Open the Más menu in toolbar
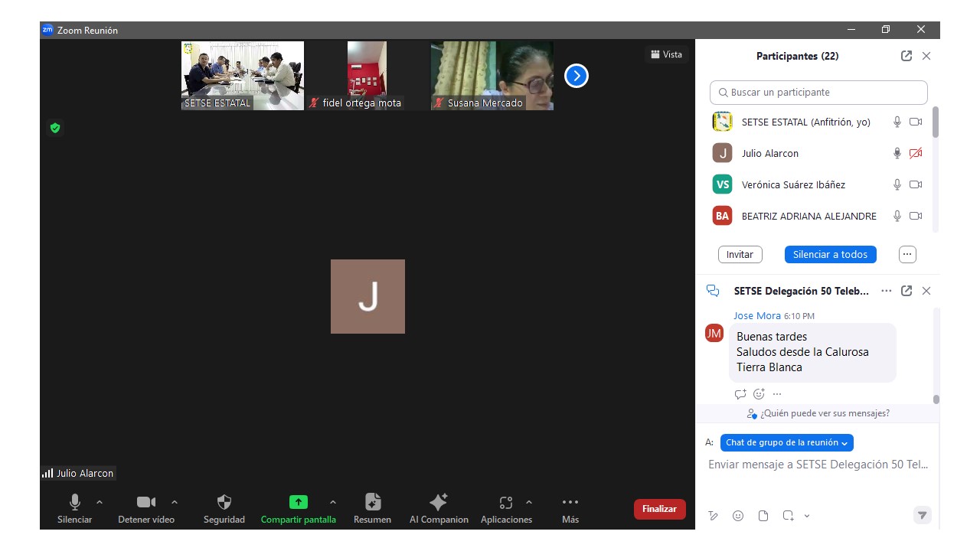 [570, 503]
